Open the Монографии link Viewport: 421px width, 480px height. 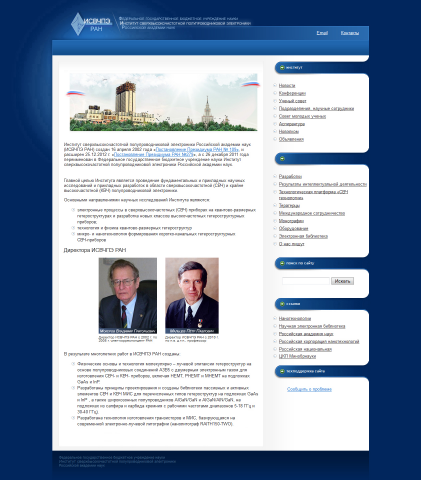click(x=291, y=221)
